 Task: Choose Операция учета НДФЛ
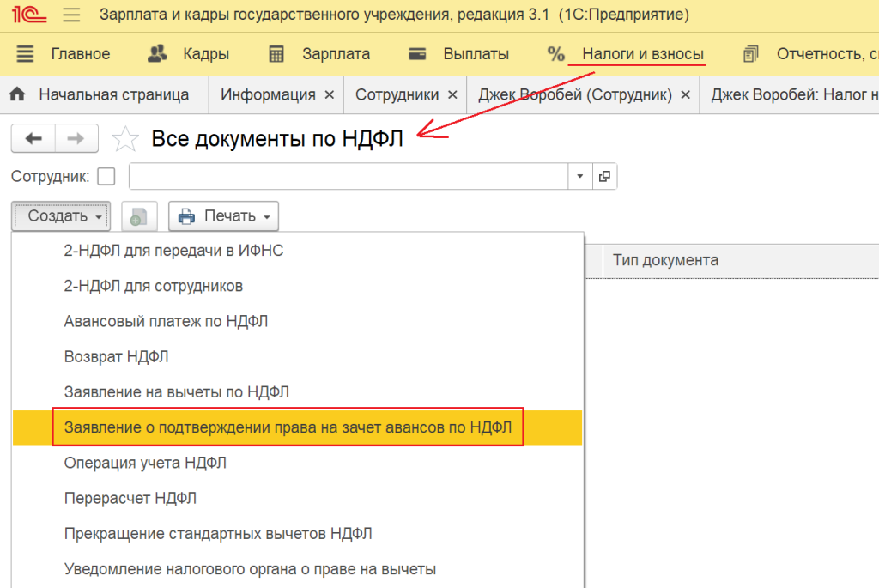coord(145,463)
